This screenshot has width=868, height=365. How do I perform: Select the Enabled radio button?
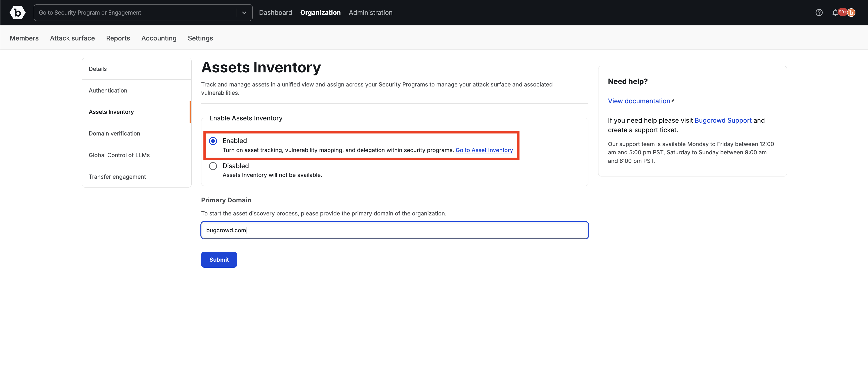coord(213,141)
